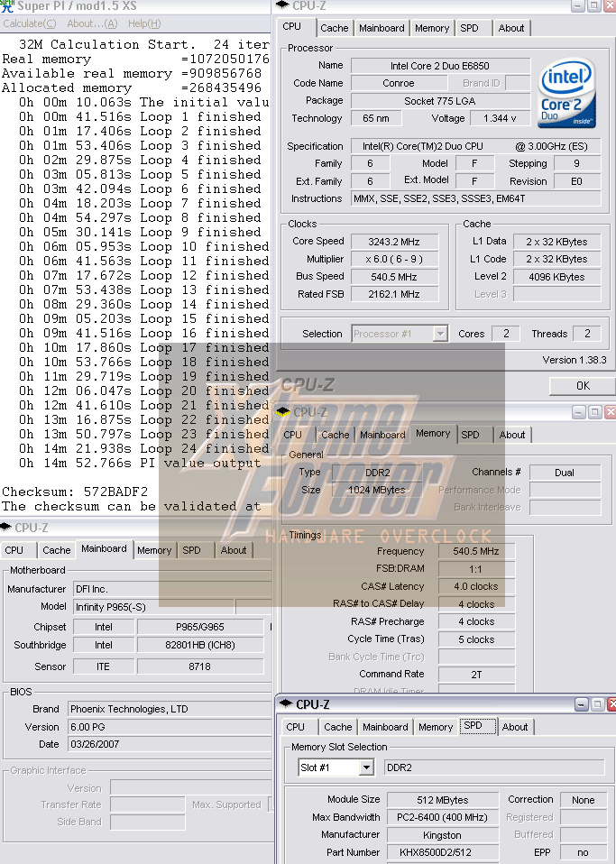Go to Memory tab in DFI mainboard window
Viewport: 616px width, 864px height.
pos(154,550)
